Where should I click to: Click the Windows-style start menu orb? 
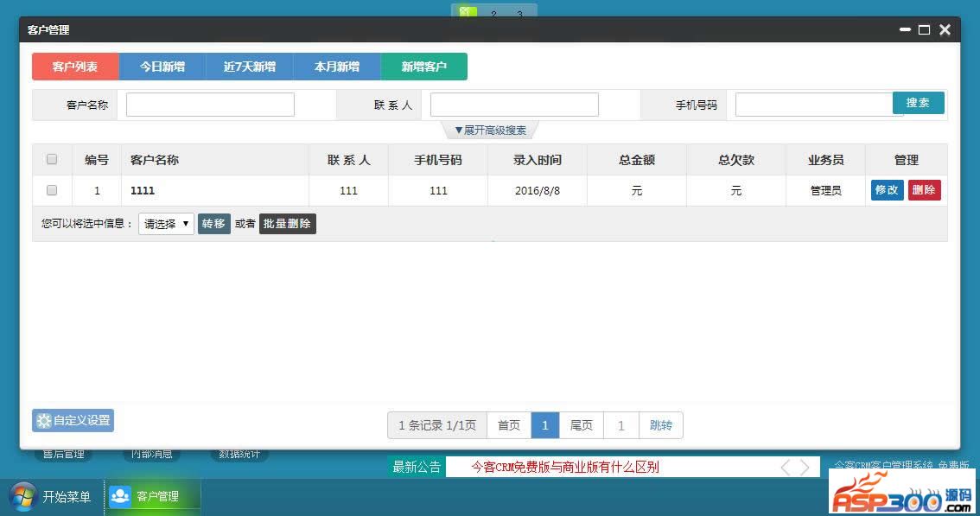(23, 496)
